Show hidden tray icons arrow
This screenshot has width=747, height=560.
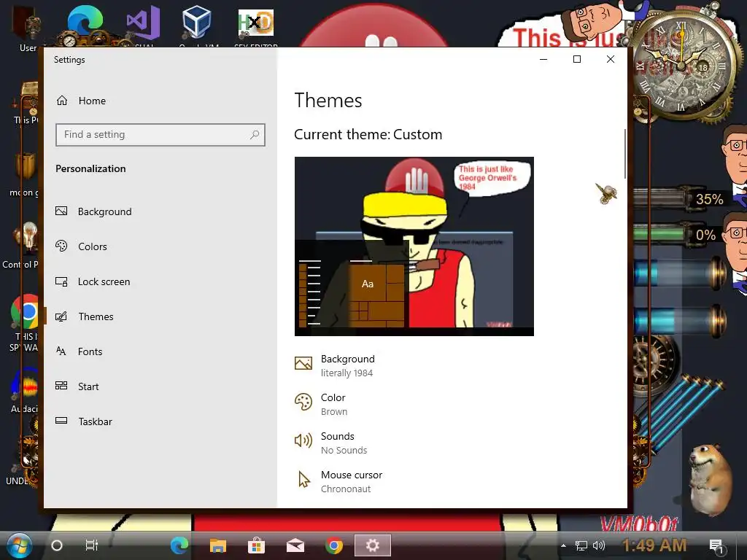coord(563,545)
